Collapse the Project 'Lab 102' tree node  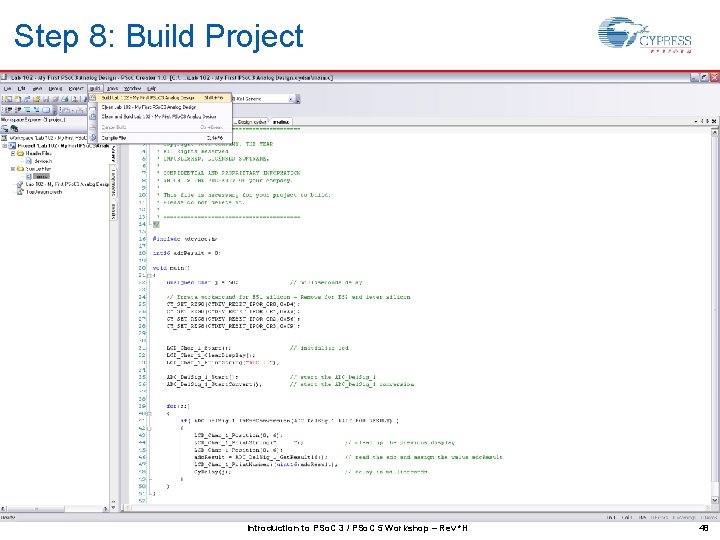(x=5, y=146)
